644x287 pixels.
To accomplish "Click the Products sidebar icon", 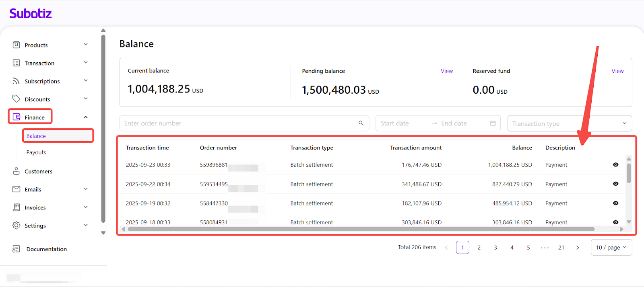I will [16, 45].
